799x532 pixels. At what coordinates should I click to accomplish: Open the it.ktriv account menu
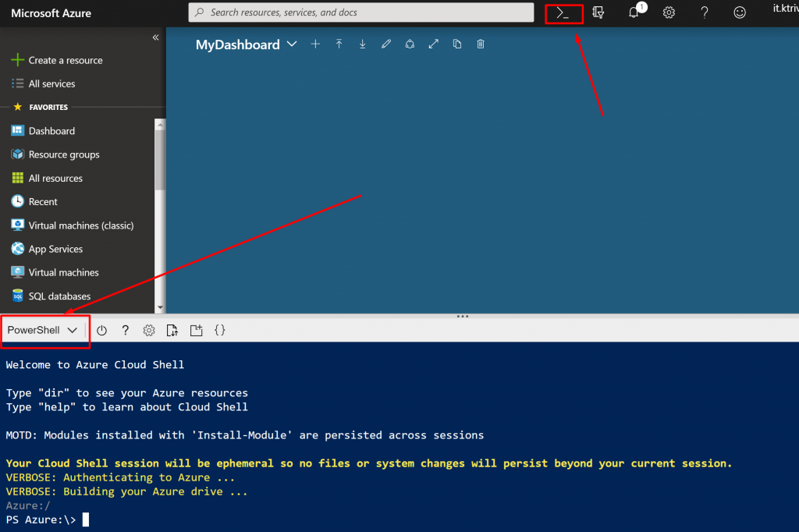point(785,9)
